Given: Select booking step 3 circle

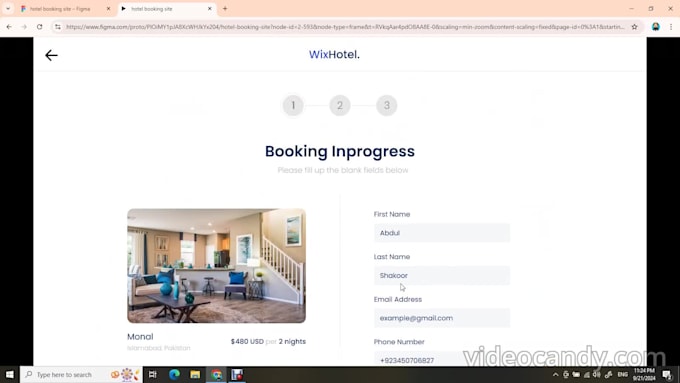Looking at the screenshot, I should [387, 105].
